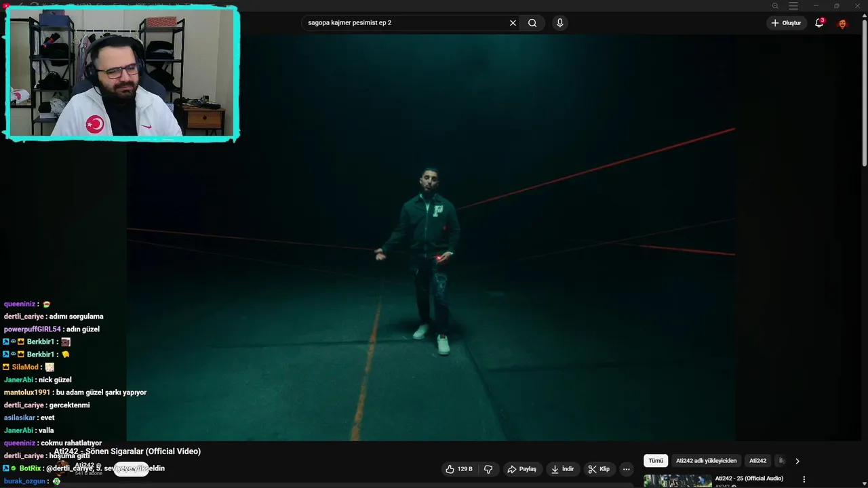868x488 pixels.
Task: Click the page vertical scrollbar thumb
Action: point(864,91)
